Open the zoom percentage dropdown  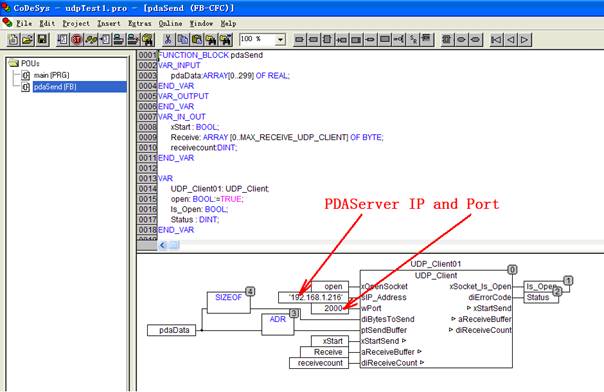(280, 39)
